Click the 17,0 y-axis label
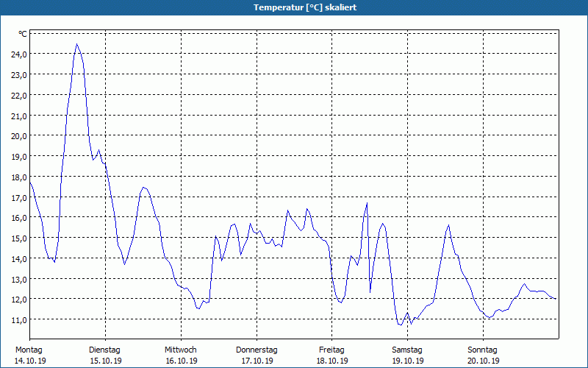The height and width of the screenshot is (368, 588). 18,197
